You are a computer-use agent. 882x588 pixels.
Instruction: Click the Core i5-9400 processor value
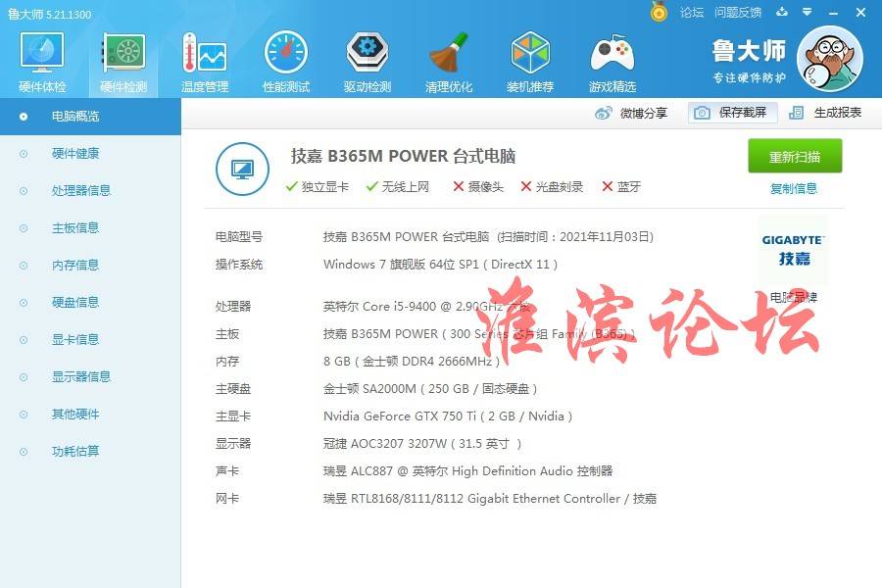[427, 307]
